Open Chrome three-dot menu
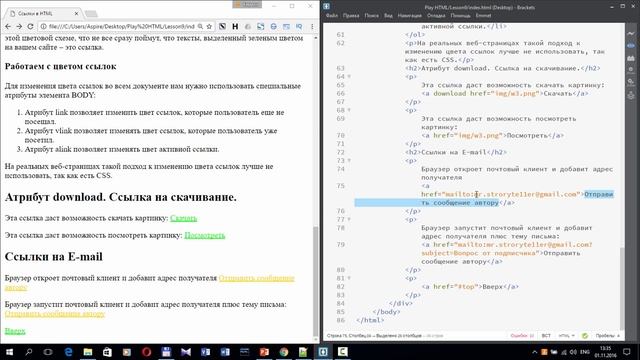This screenshot has height=360, width=640. point(312,26)
